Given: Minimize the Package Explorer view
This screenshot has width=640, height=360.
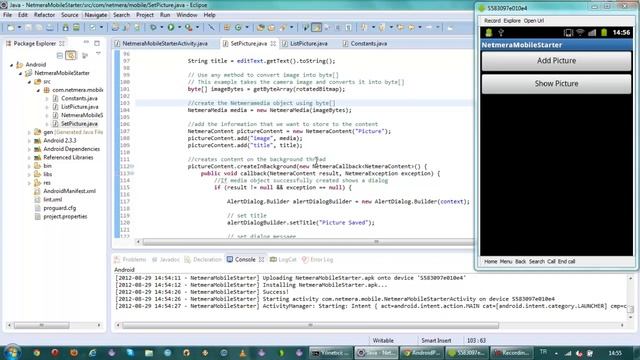Looking at the screenshot, I should coord(86,42).
